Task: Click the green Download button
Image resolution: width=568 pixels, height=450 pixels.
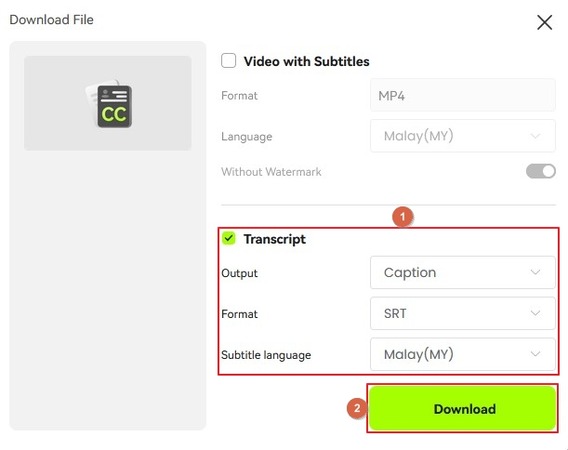Action: [x=463, y=408]
